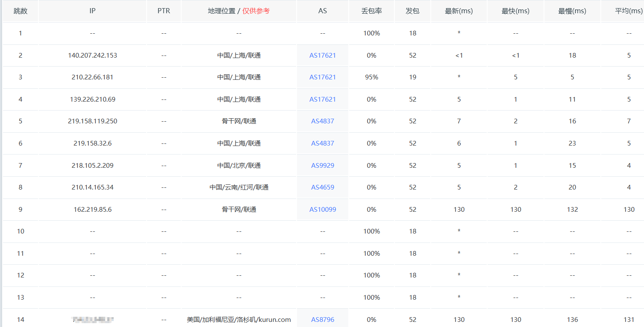
Task: Open AS4837 link for 219.158.32.6
Action: 323,143
